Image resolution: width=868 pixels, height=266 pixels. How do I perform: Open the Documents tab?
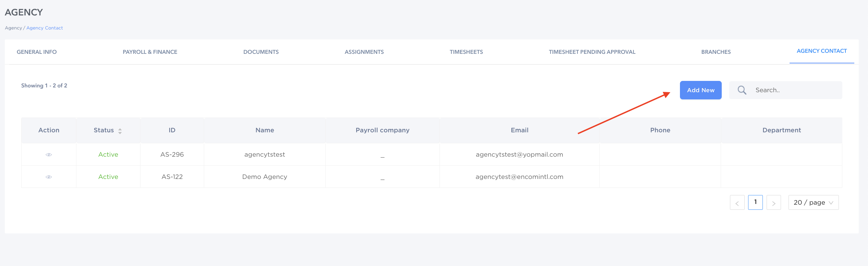pos(261,52)
